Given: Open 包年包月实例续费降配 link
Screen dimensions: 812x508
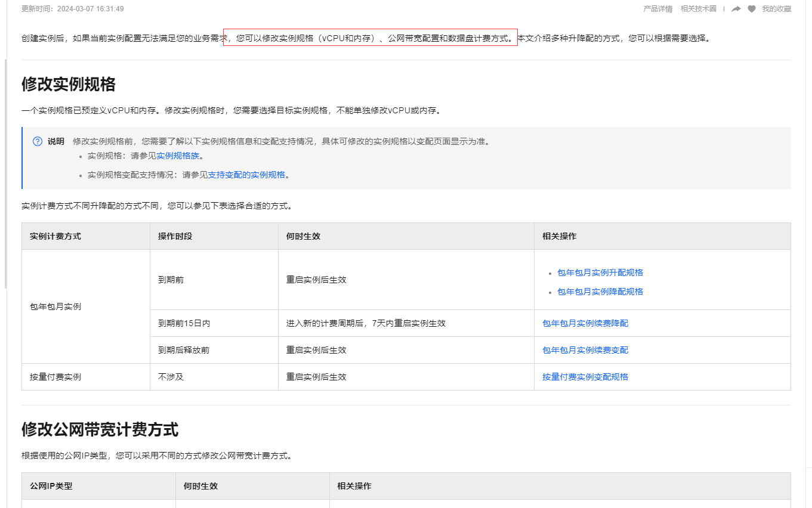Looking at the screenshot, I should pos(585,323).
